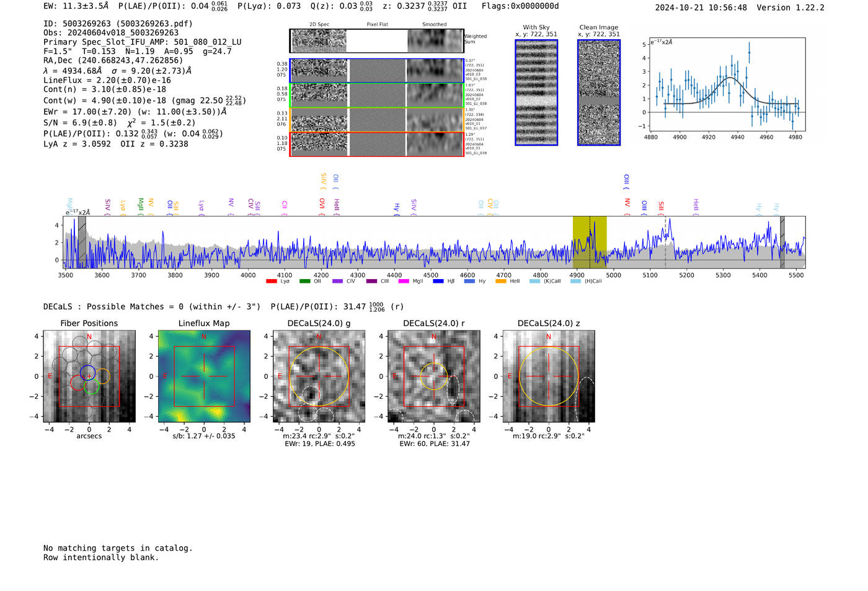Click the Cont(n) = 3.10(±0.85)e-18 value

tap(105, 89)
